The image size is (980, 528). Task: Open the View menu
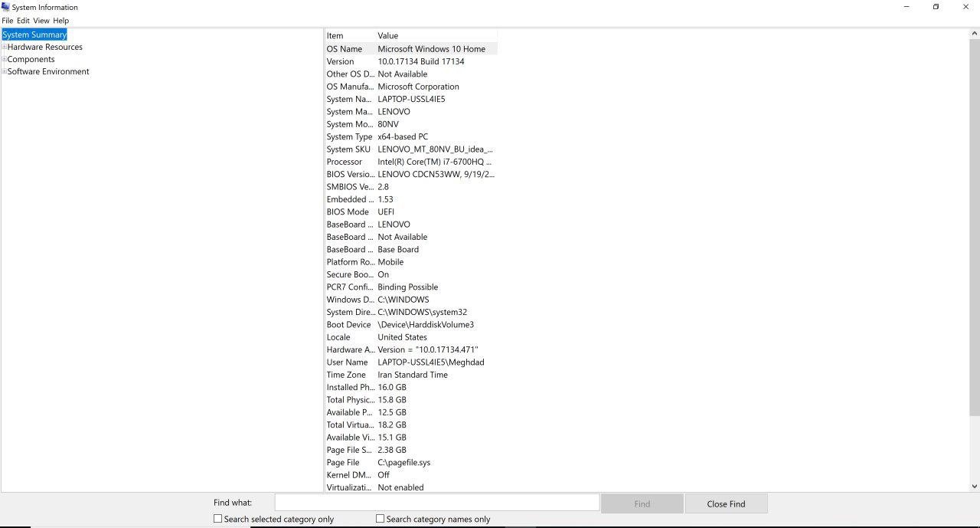[41, 21]
